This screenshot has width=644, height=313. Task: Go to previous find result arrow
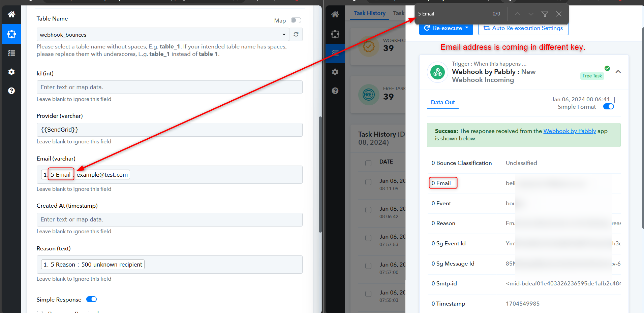click(517, 14)
